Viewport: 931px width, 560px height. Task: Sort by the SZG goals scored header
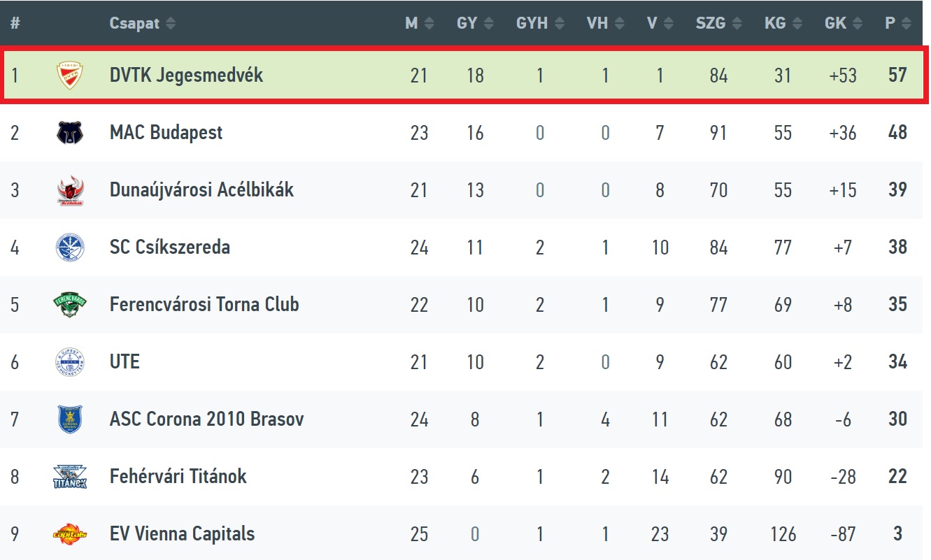pos(719,23)
